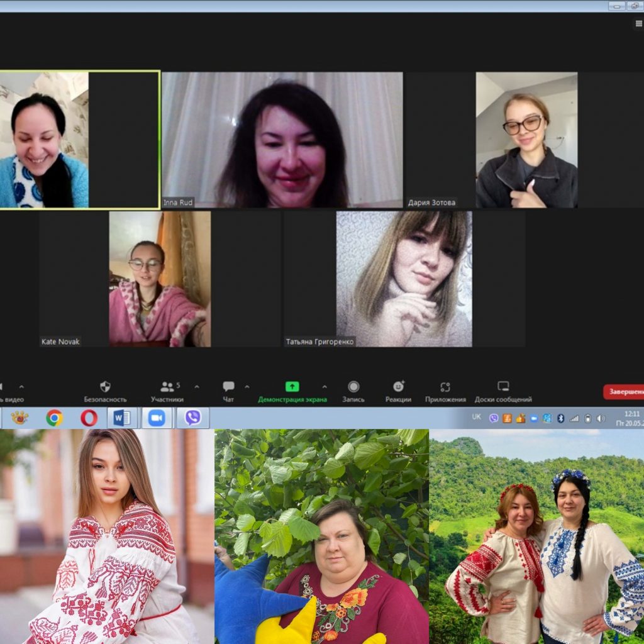This screenshot has height=644, width=644.
Task: Toggle system volume speaker icon in tray
Action: 601,418
